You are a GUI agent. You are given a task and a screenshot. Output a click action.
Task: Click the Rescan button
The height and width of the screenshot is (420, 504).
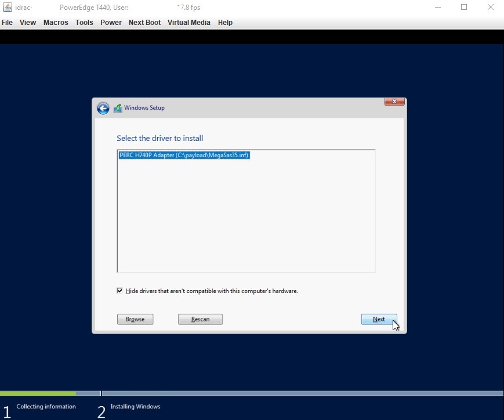[200, 318]
